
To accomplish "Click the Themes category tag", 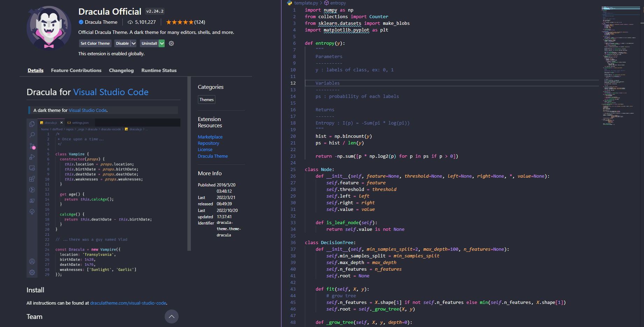I will click(207, 100).
